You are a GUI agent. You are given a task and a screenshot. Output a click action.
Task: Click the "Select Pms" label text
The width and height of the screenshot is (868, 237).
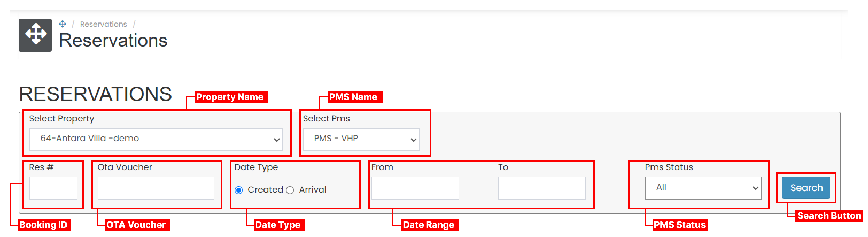click(x=326, y=119)
